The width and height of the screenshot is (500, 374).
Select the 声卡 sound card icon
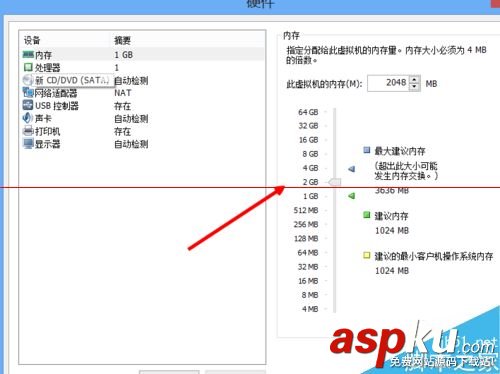click(x=27, y=118)
